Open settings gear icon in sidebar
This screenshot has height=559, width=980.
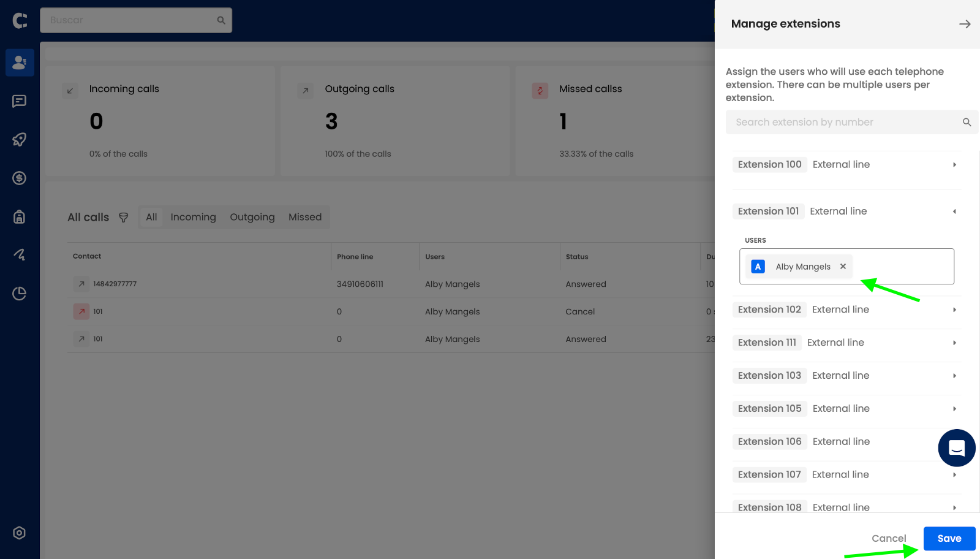20,533
